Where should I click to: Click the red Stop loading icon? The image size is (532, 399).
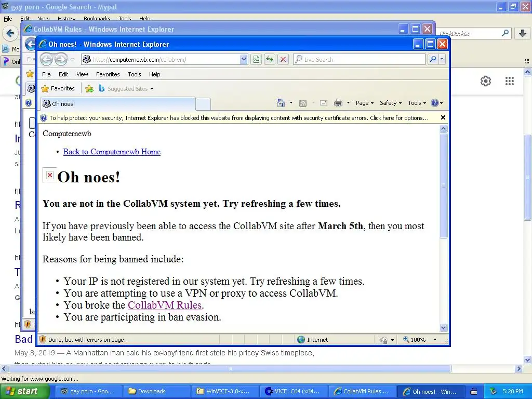pyautogui.click(x=283, y=60)
